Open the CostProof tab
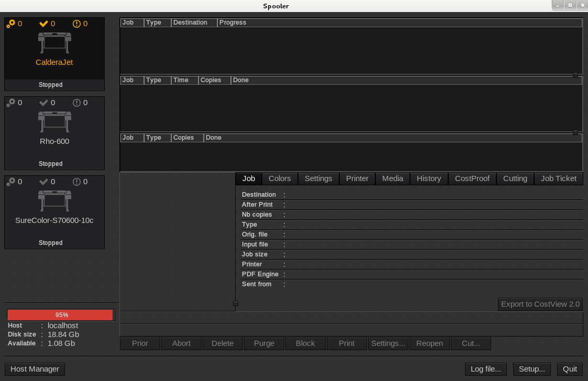Viewport: 588px width, 381px height. [472, 178]
